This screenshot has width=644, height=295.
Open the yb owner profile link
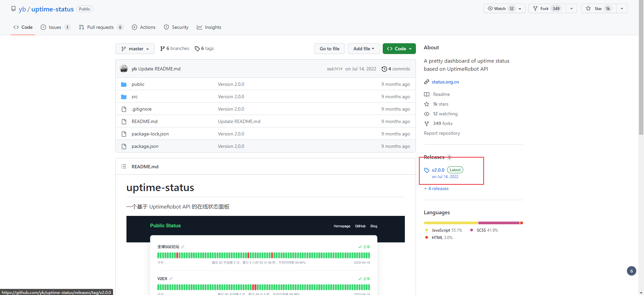point(22,9)
